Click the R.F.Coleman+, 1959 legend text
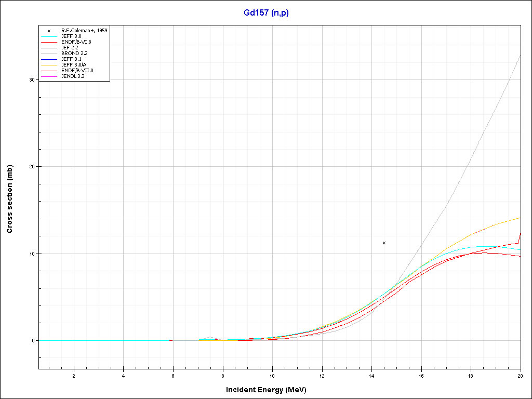Image resolution: width=532 pixels, height=399 pixels. click(84, 31)
